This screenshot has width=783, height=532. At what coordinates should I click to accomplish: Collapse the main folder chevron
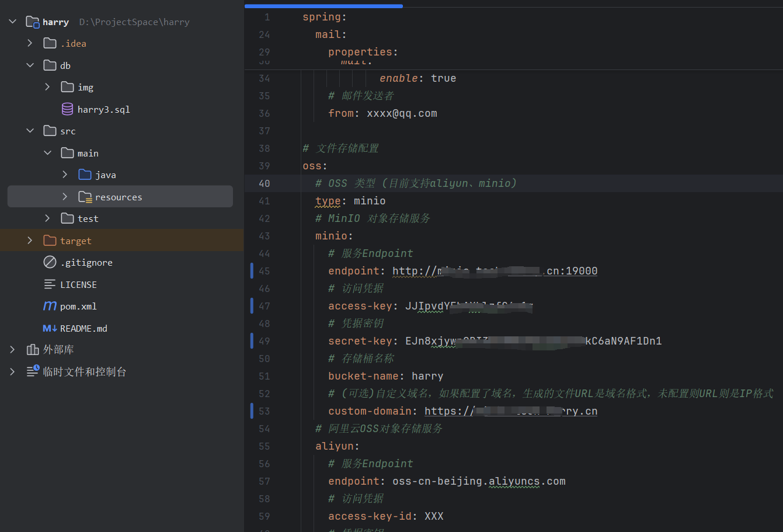(x=47, y=153)
